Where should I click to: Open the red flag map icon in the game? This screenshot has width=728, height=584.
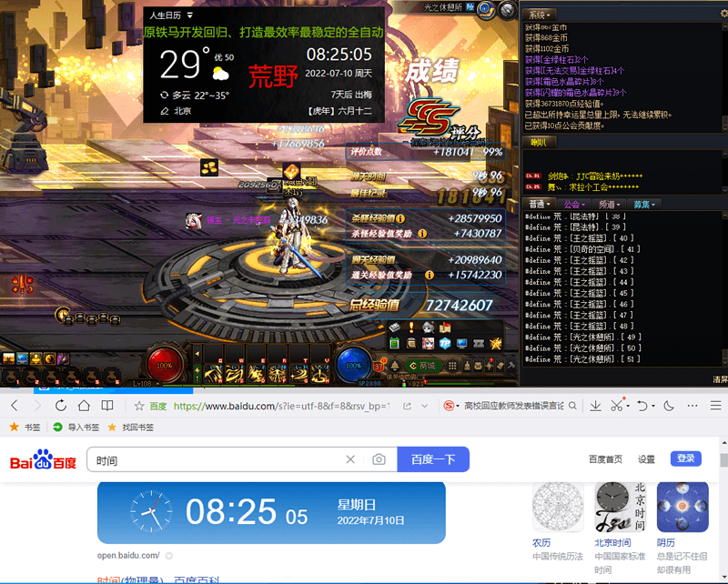pos(445,327)
